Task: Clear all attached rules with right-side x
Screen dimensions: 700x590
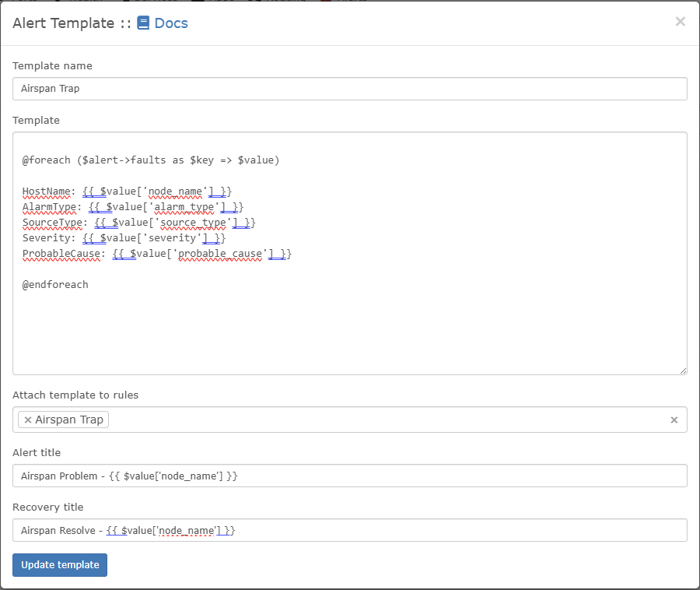Action: tap(674, 420)
